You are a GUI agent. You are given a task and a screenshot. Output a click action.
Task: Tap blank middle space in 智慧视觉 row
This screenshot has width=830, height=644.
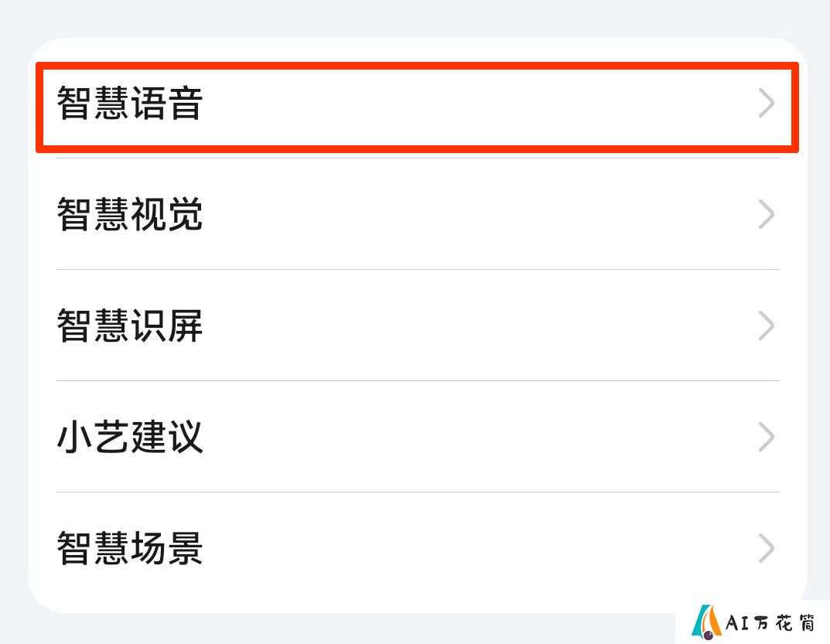[476, 214]
